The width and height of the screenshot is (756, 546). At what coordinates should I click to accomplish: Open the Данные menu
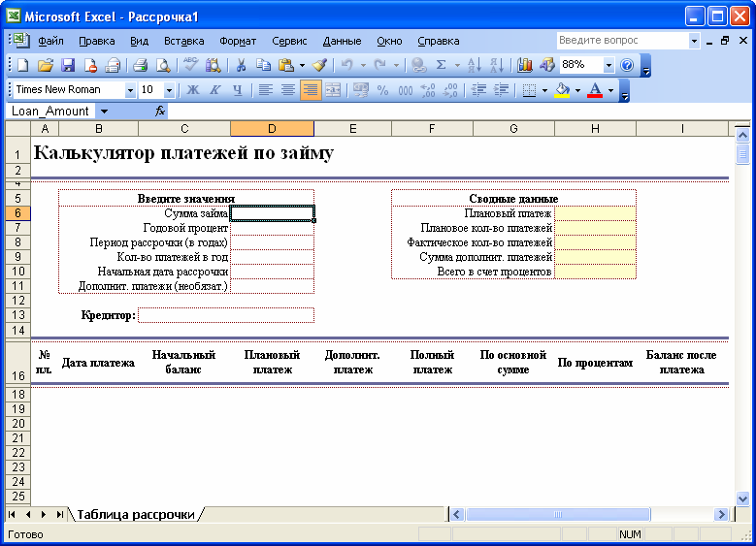coord(342,41)
